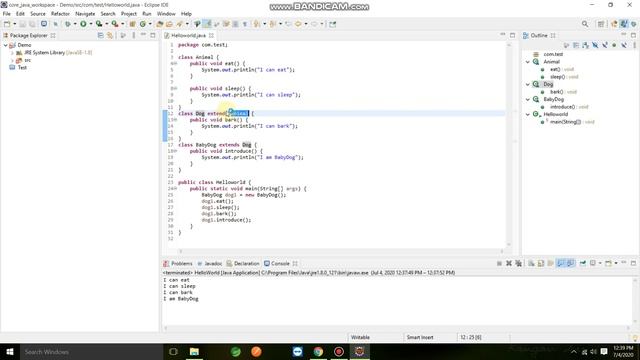Click the Open Console icon in Console toolbar
This screenshot has height=360, width=640.
pos(609,263)
